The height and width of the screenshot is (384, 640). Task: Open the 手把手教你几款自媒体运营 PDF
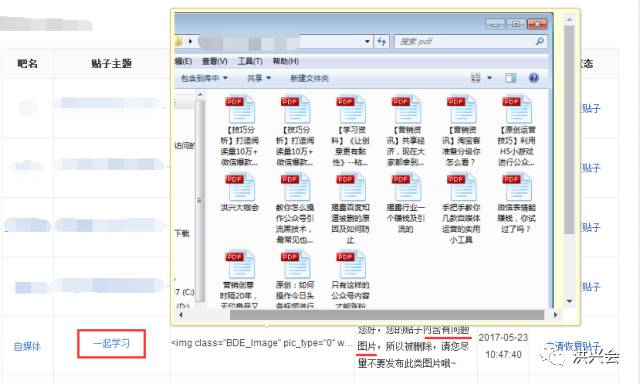click(461, 209)
